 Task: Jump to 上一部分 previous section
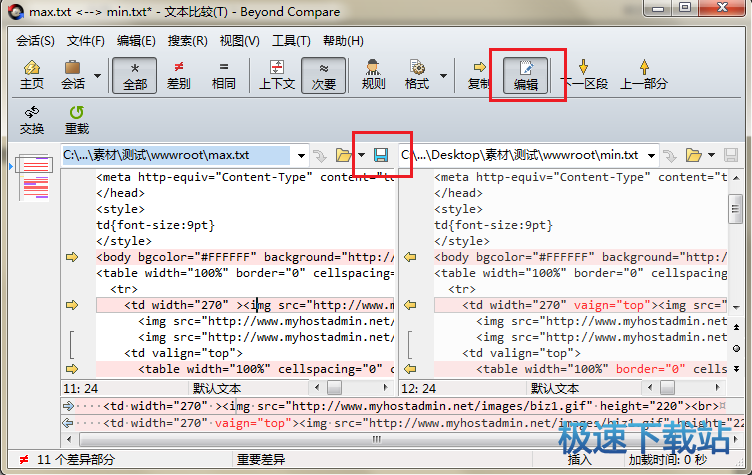coord(644,75)
